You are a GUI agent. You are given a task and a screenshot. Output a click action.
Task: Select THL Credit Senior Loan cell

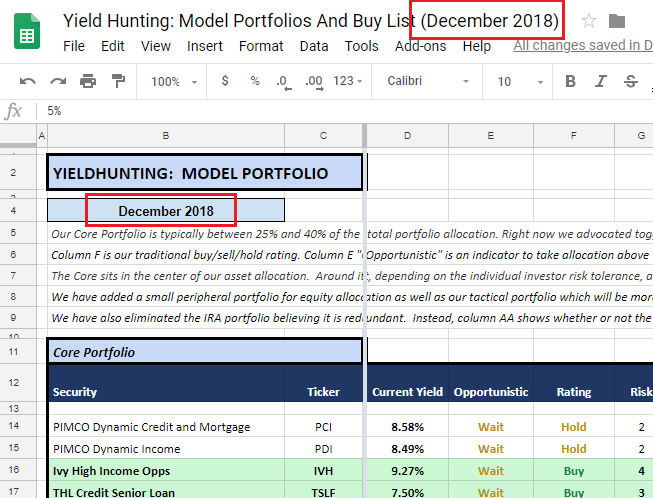coord(167,490)
